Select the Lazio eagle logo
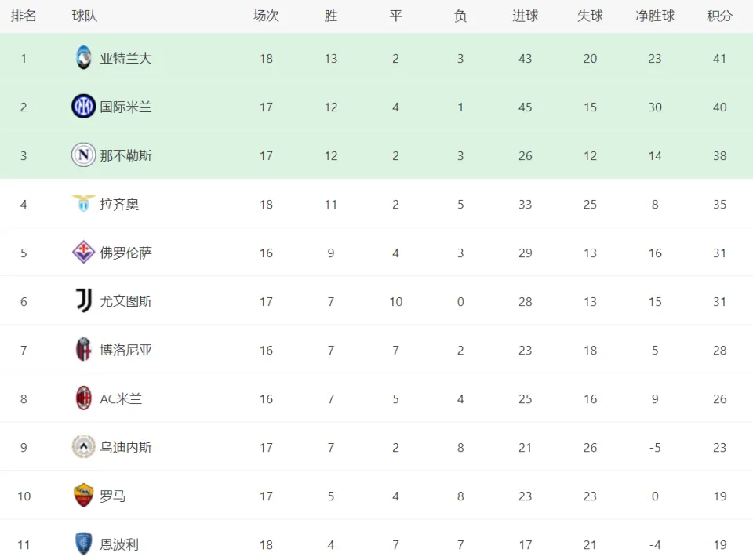The width and height of the screenshot is (753, 560). (84, 203)
